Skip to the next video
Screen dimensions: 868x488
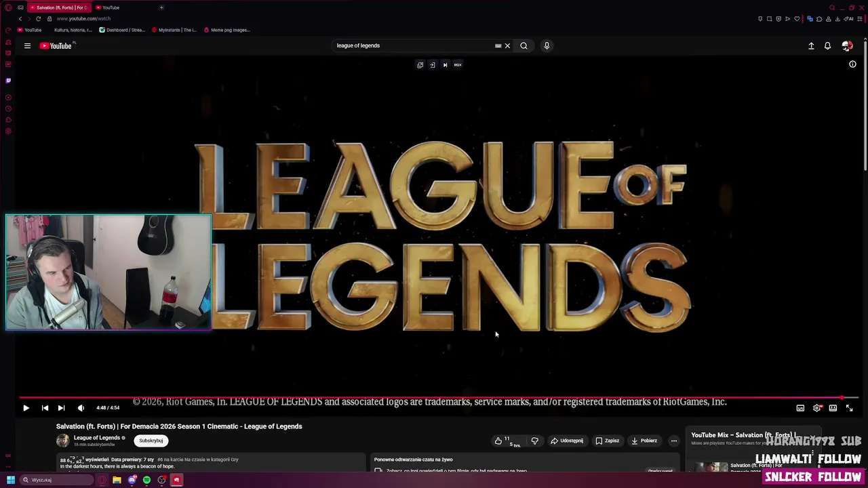61,408
